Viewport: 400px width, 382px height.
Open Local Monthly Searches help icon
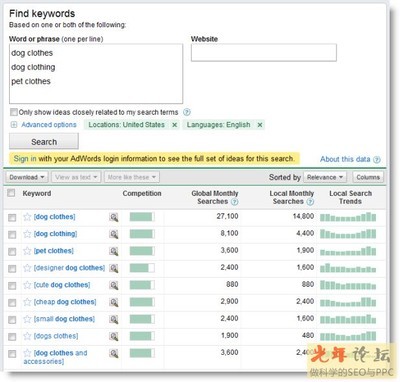tap(310, 202)
